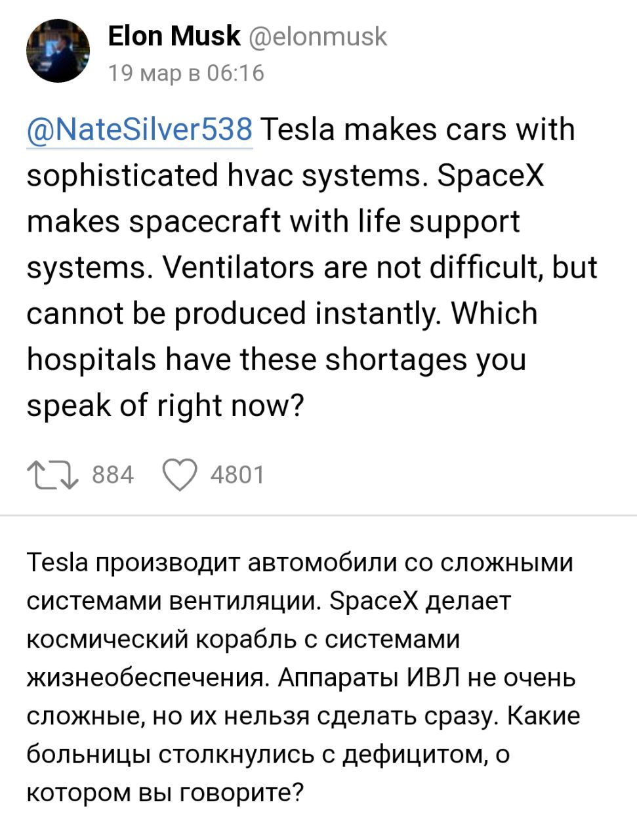Click the line "больницы столкнулись с дефицитом, о"
This screenshot has width=637, height=840.
(268, 755)
